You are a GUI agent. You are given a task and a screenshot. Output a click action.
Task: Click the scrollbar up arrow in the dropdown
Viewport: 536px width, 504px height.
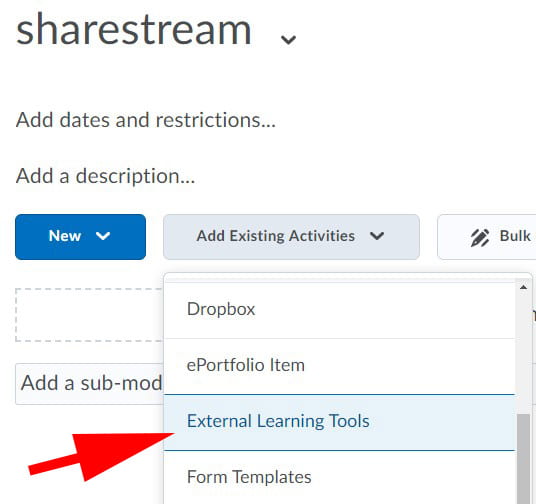pos(523,287)
